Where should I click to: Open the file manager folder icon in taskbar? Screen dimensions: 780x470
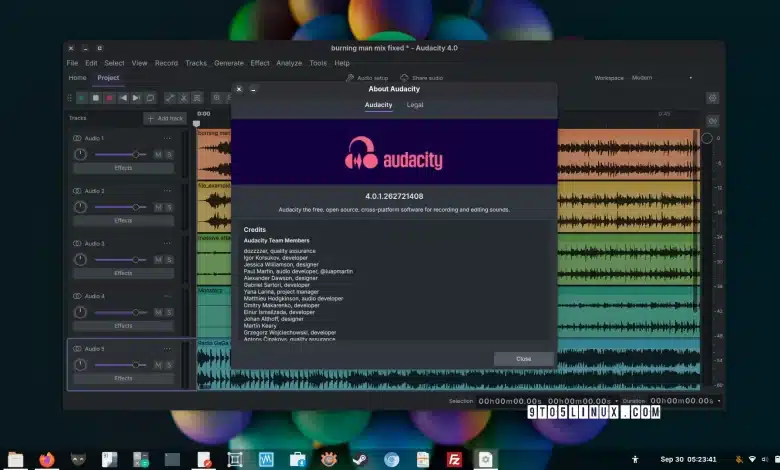pyautogui.click(x=15, y=459)
